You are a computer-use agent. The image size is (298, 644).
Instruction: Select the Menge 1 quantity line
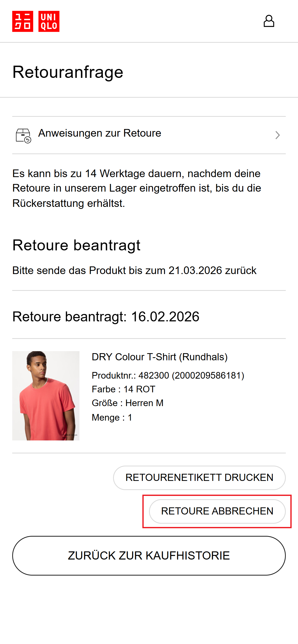pyautogui.click(x=112, y=418)
